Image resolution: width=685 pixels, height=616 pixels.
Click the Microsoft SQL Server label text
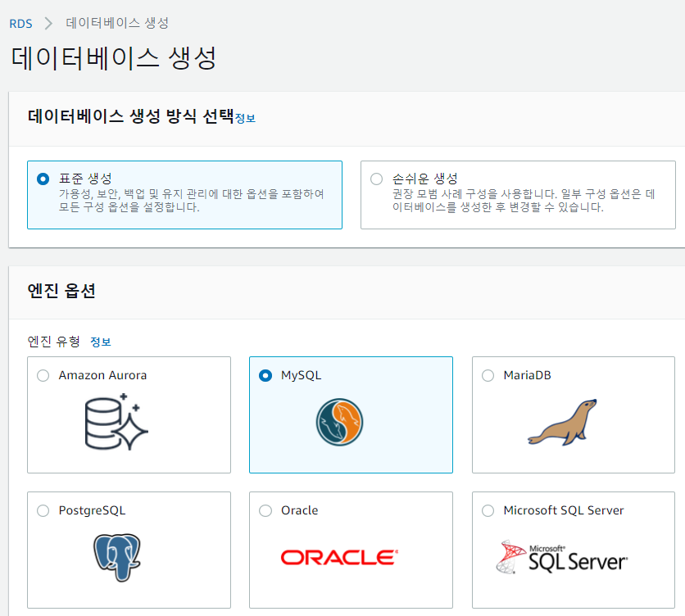click(564, 510)
